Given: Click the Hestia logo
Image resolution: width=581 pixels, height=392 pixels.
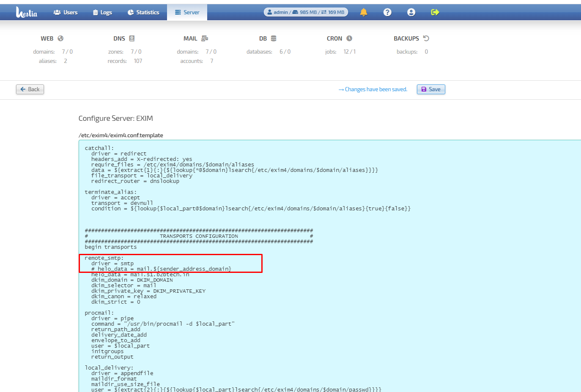Looking at the screenshot, I should click(x=26, y=12).
